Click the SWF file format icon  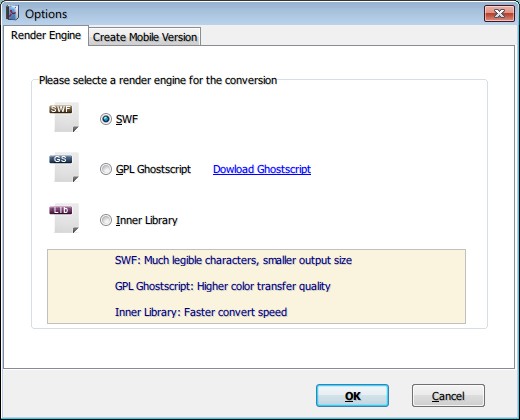pyautogui.click(x=64, y=117)
